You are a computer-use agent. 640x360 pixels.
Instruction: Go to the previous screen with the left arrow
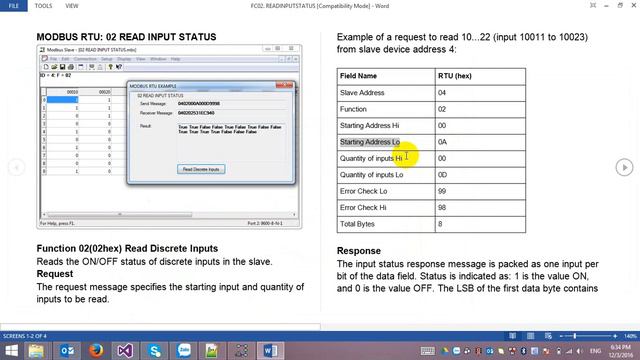16,167
